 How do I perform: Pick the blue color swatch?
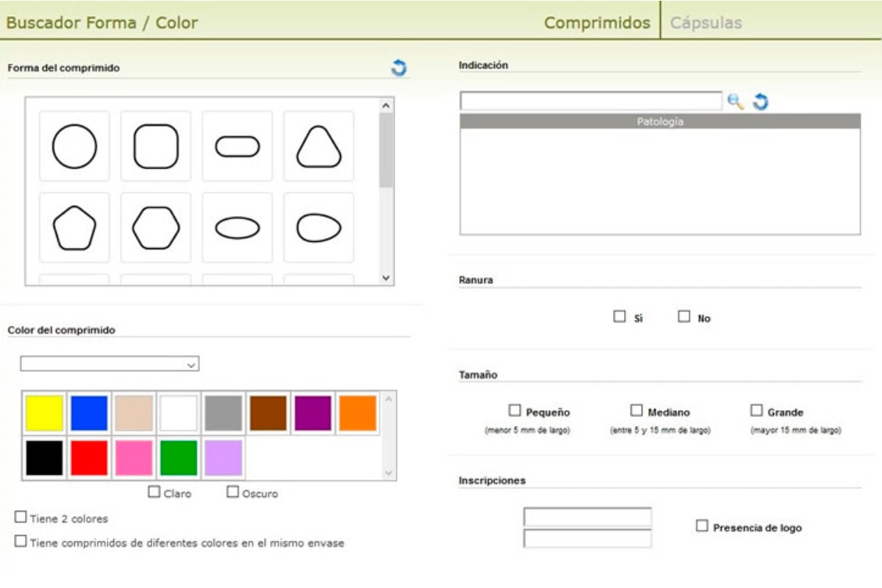click(89, 413)
